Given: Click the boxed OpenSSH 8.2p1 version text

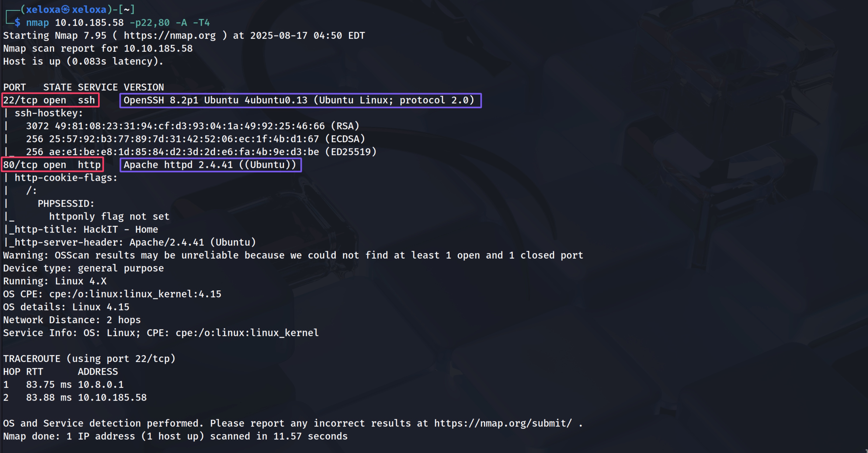Looking at the screenshot, I should pyautogui.click(x=301, y=100).
